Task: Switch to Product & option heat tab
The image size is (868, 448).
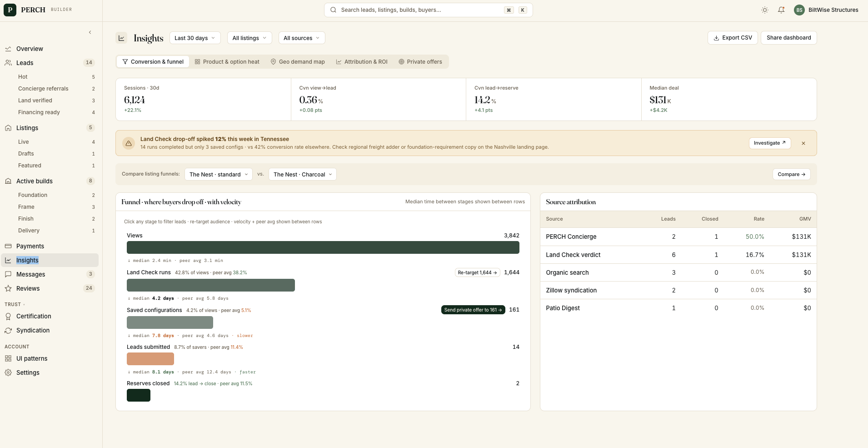Action: [x=227, y=62]
